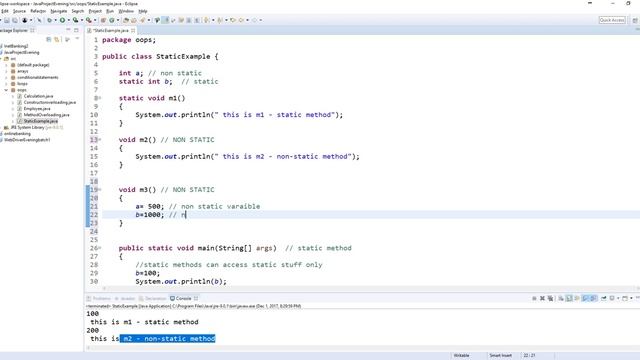Expand the arrays package node
The image size is (640, 360).
(6, 71)
